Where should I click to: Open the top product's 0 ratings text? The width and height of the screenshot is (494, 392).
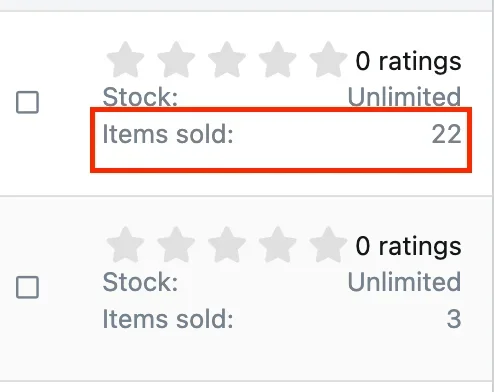click(408, 62)
